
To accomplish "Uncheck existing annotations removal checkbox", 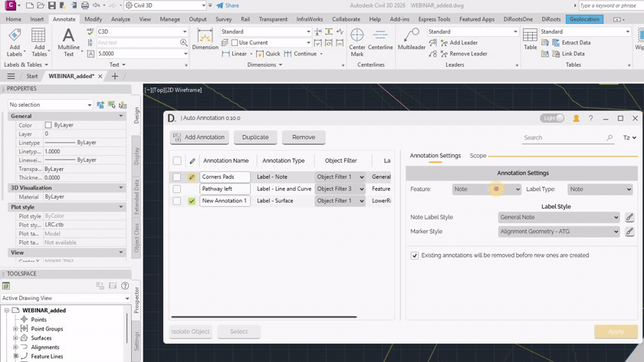I will point(415,255).
